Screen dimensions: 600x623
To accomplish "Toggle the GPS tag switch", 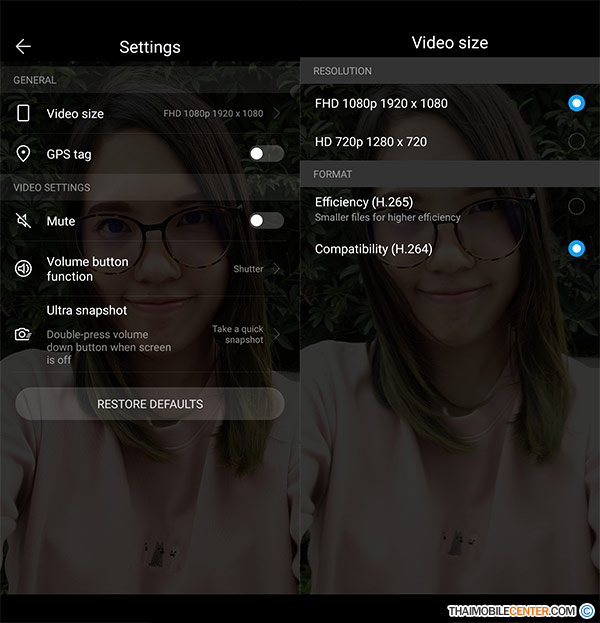I will (267, 154).
